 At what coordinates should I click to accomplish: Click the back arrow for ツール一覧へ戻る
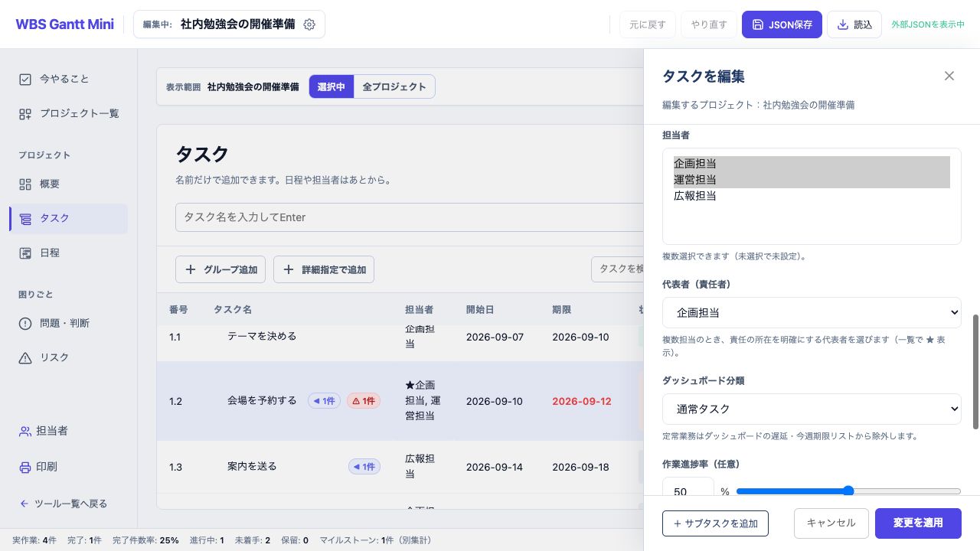click(x=24, y=504)
